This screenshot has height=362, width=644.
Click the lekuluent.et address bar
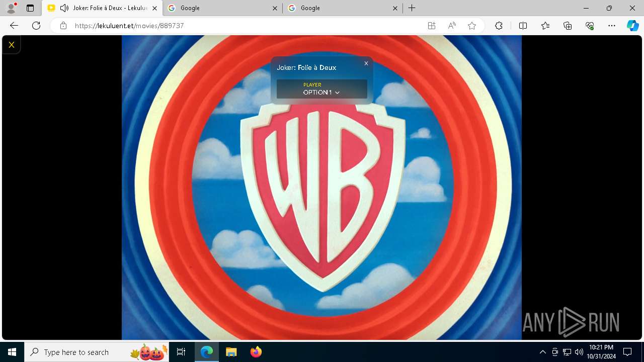point(242,26)
